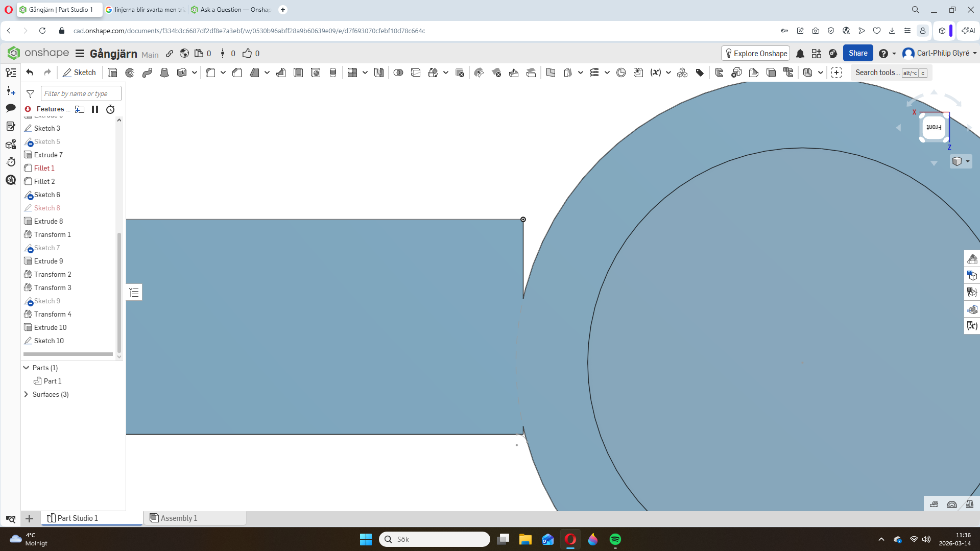Select the Boolean tool
Screen dimensions: 980x551
398,73
